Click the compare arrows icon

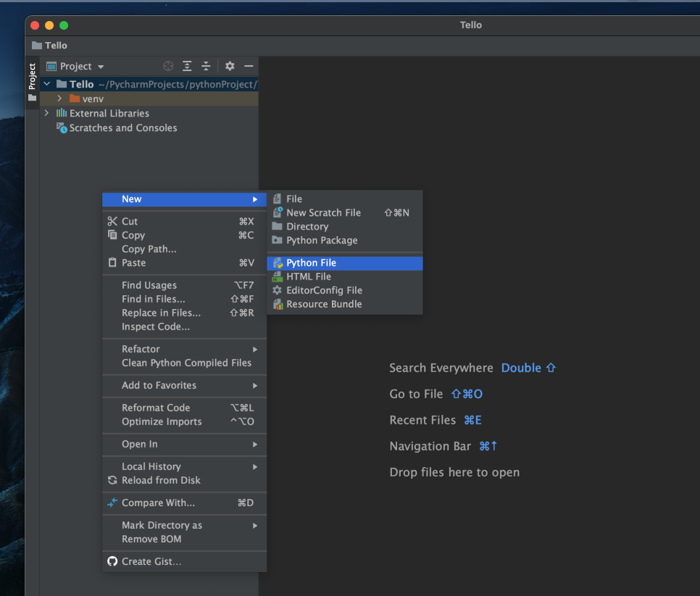(x=112, y=503)
